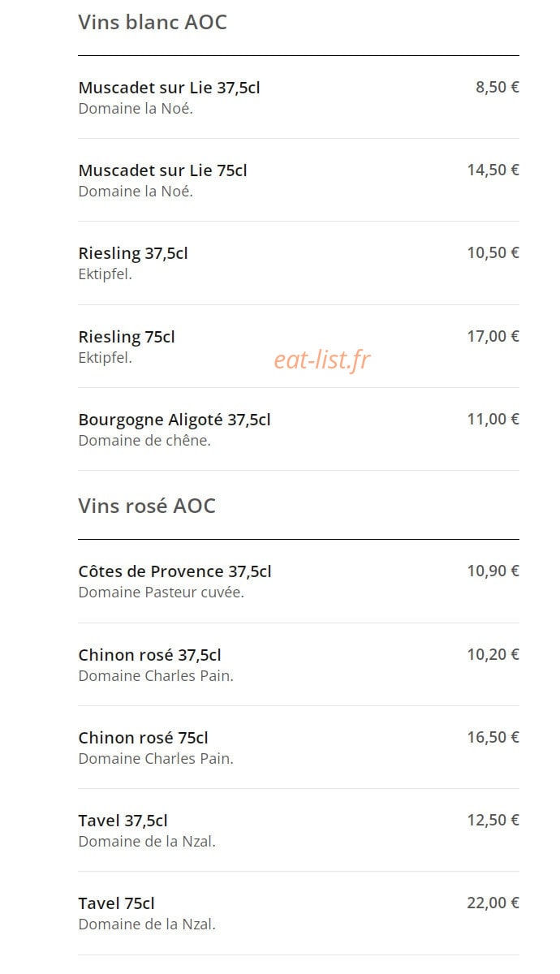Click the 10,90 € price
The width and height of the screenshot is (560, 974).
[x=493, y=571]
